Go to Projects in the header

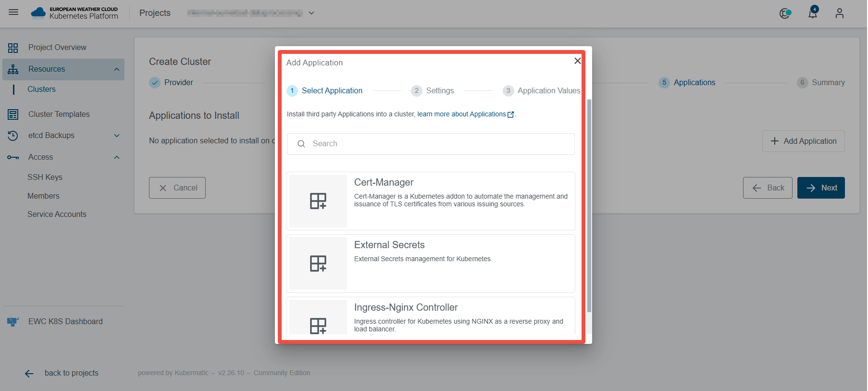pos(155,13)
